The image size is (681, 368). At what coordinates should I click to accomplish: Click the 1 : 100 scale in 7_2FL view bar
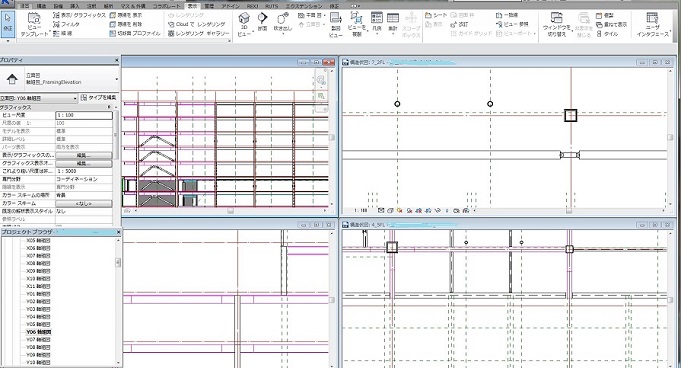360,211
